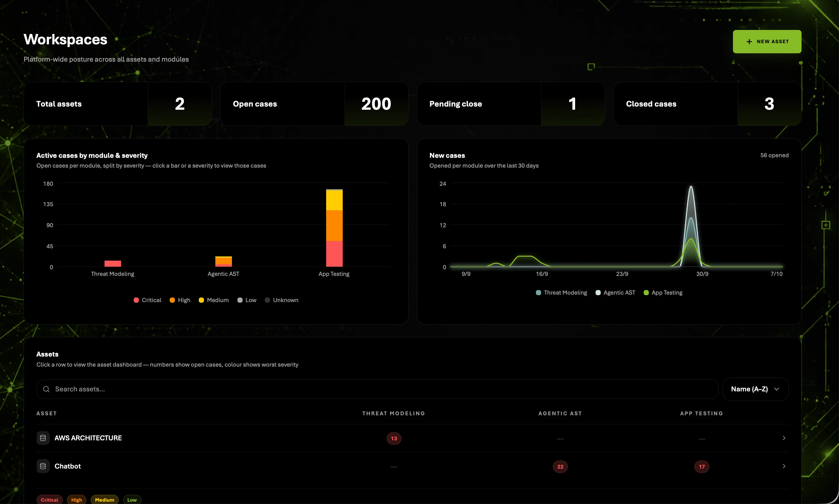The image size is (839, 504).
Task: Open the Pending close stat card
Action: 511,104
